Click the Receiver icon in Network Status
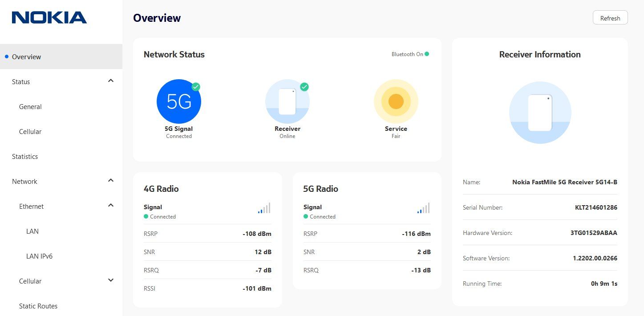 click(288, 101)
